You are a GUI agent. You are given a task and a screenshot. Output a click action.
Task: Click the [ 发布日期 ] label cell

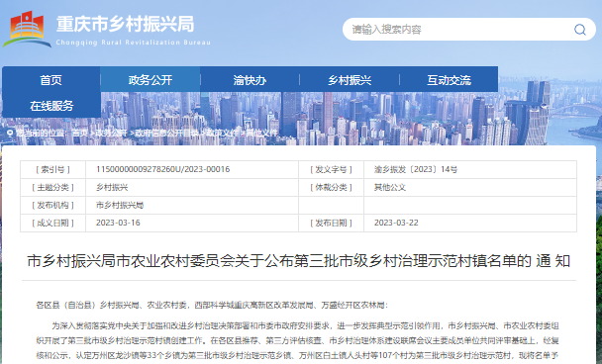(x=332, y=223)
